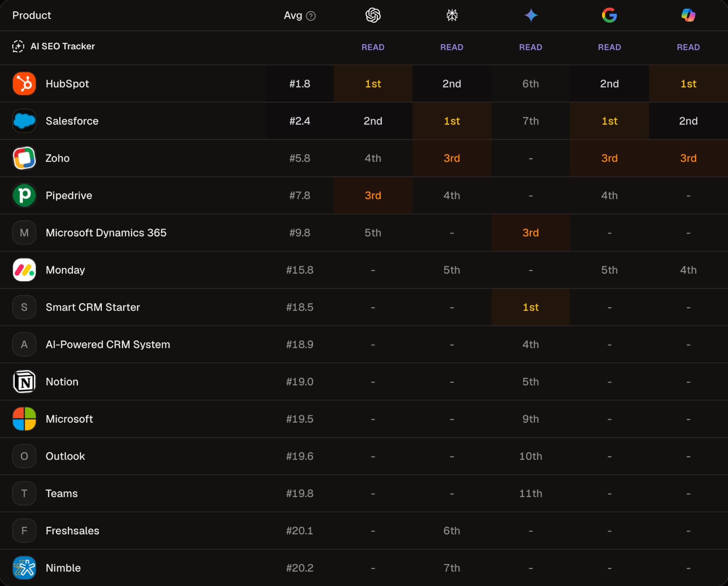Select the Freshsales product name
The image size is (728, 586).
72,530
